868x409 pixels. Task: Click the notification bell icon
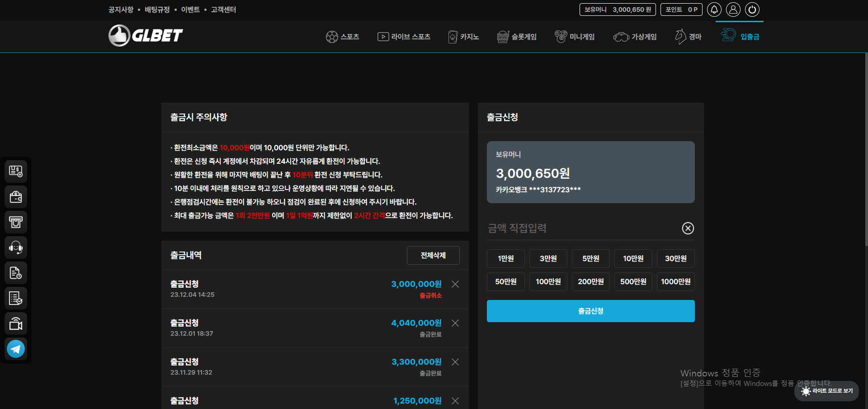click(x=714, y=10)
